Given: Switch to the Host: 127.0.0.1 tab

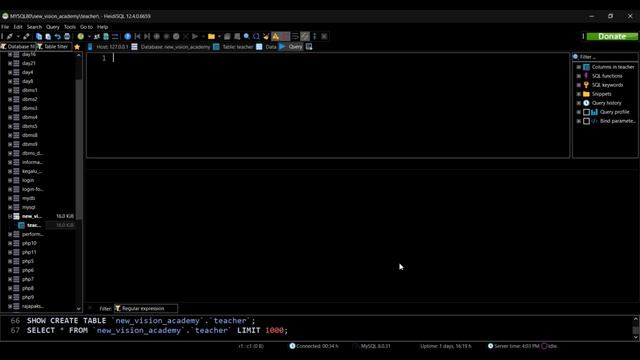Looking at the screenshot, I should (x=108, y=47).
